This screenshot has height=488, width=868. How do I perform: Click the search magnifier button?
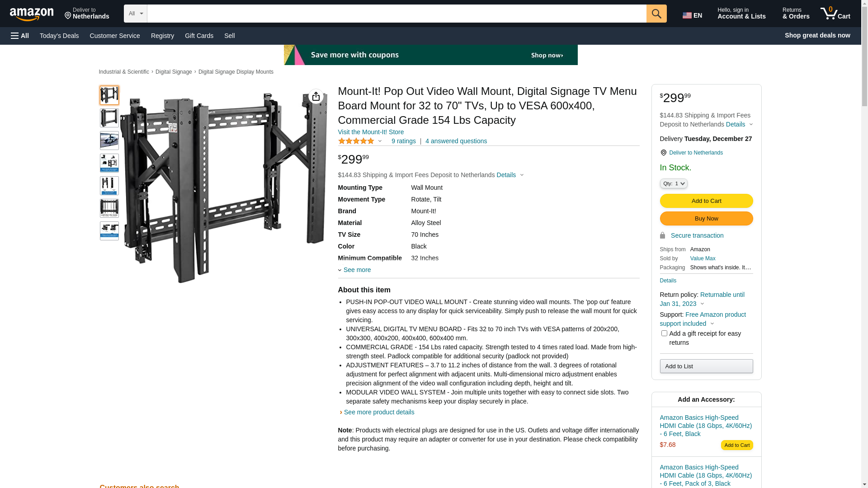click(x=656, y=14)
